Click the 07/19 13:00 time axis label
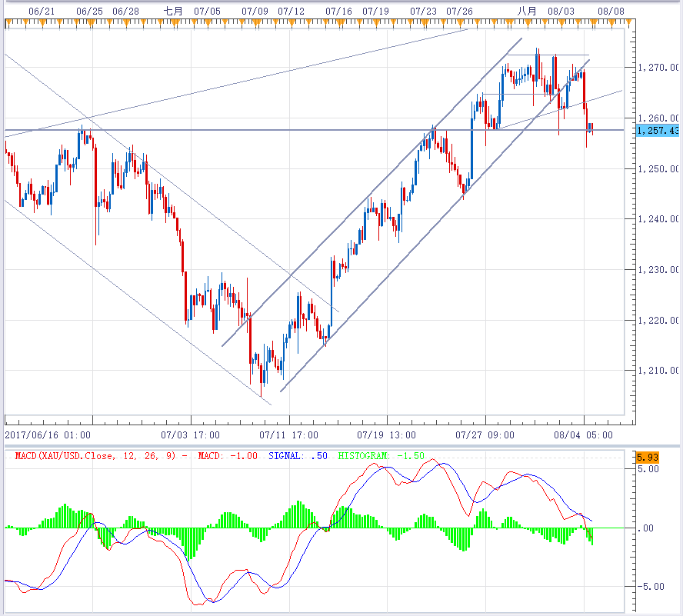 (x=388, y=435)
